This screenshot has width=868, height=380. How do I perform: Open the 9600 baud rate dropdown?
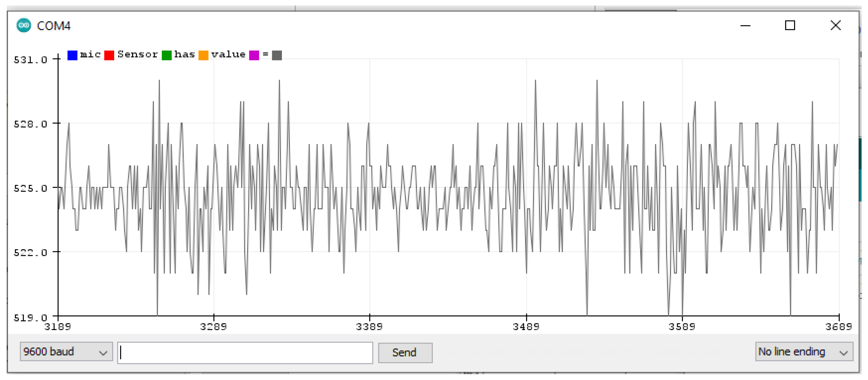(66, 352)
